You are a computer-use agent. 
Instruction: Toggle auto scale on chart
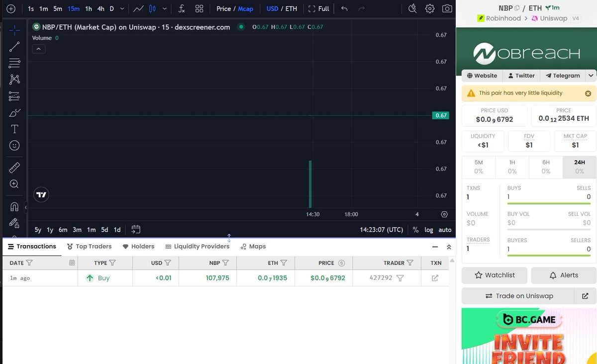[445, 230]
